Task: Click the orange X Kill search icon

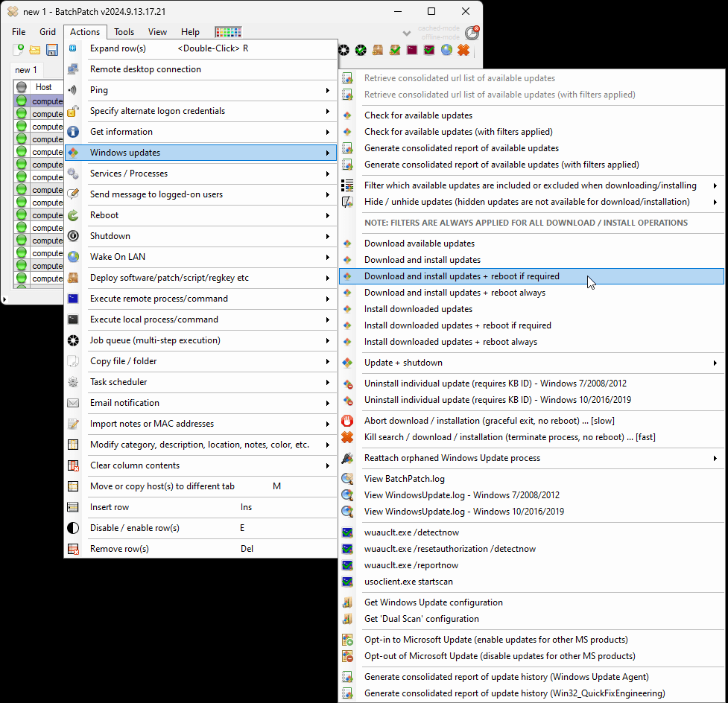Action: coord(347,437)
